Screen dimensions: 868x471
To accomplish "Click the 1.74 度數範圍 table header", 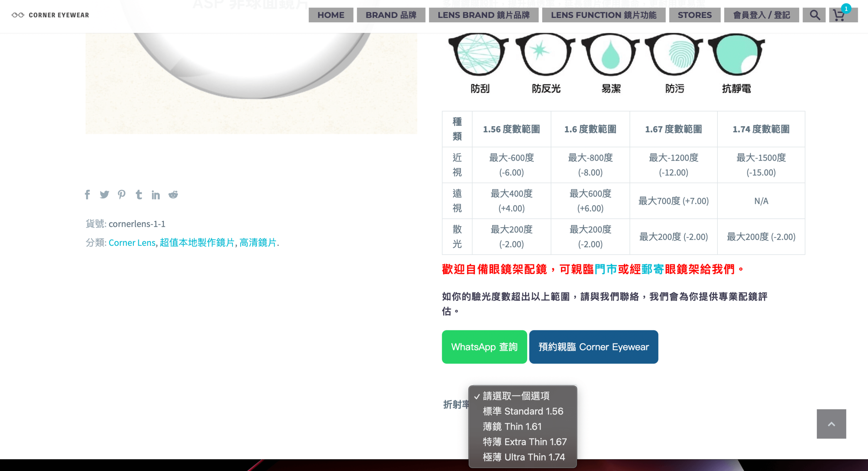I will click(761, 129).
